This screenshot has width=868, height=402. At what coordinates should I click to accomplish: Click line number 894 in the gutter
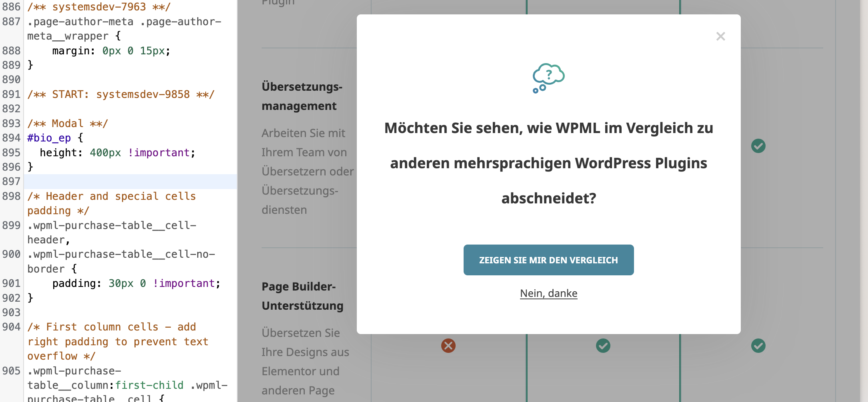[11, 138]
